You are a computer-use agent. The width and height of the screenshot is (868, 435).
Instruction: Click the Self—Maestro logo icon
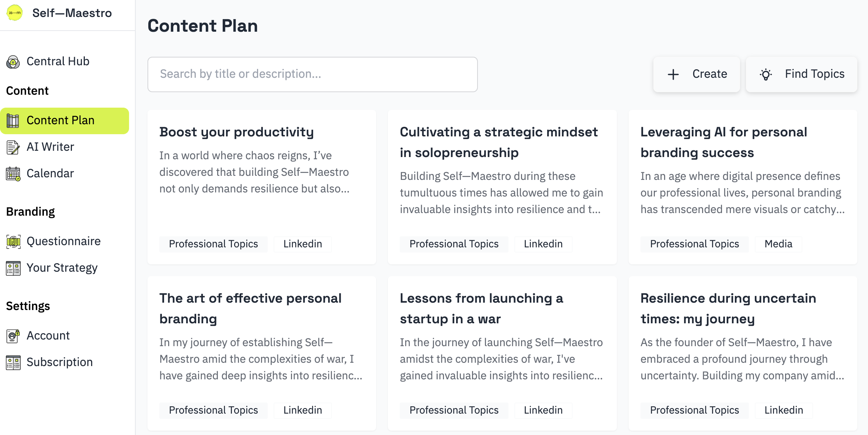(x=15, y=13)
